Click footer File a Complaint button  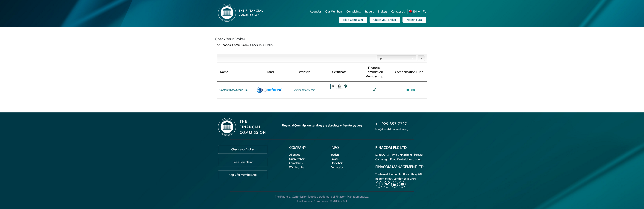tap(242, 162)
